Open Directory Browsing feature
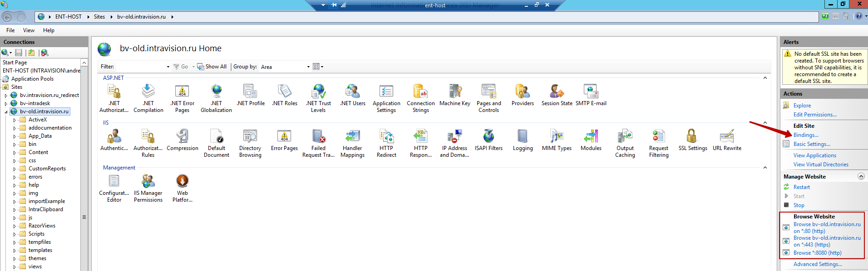 point(250,143)
